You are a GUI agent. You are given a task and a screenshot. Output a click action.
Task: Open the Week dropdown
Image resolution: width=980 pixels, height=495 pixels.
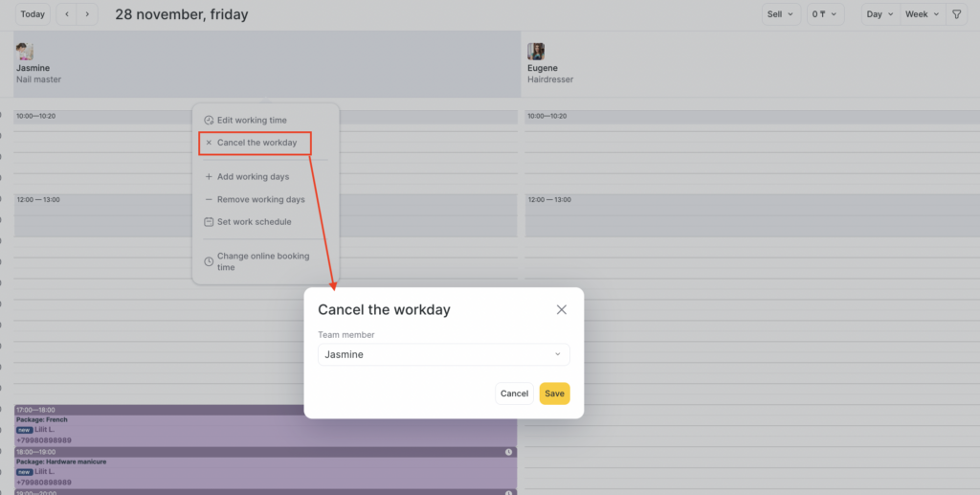922,14
